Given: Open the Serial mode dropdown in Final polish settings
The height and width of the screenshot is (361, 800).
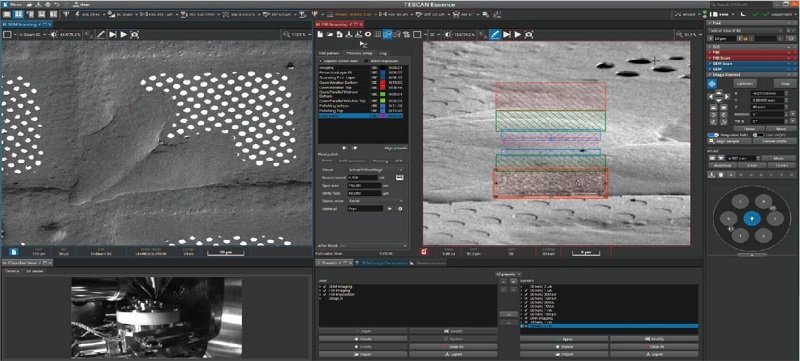Looking at the screenshot, I should (376, 201).
